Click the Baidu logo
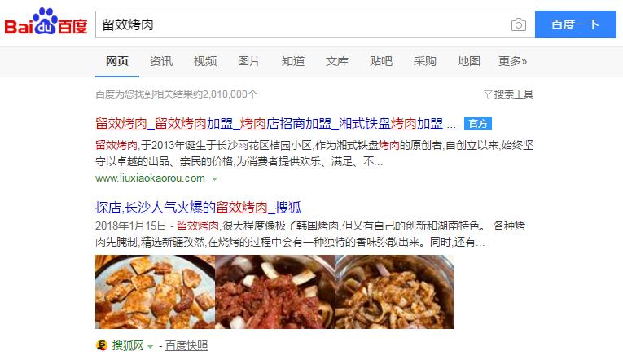This screenshot has width=623, height=364. point(46,21)
